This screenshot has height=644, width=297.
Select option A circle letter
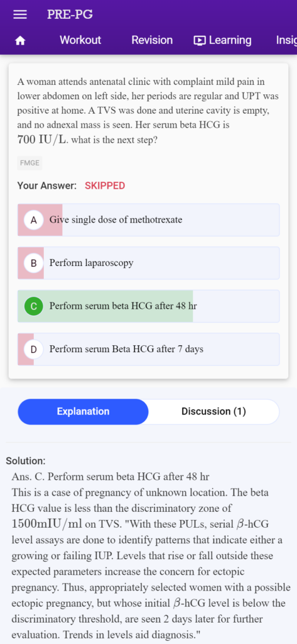click(34, 219)
